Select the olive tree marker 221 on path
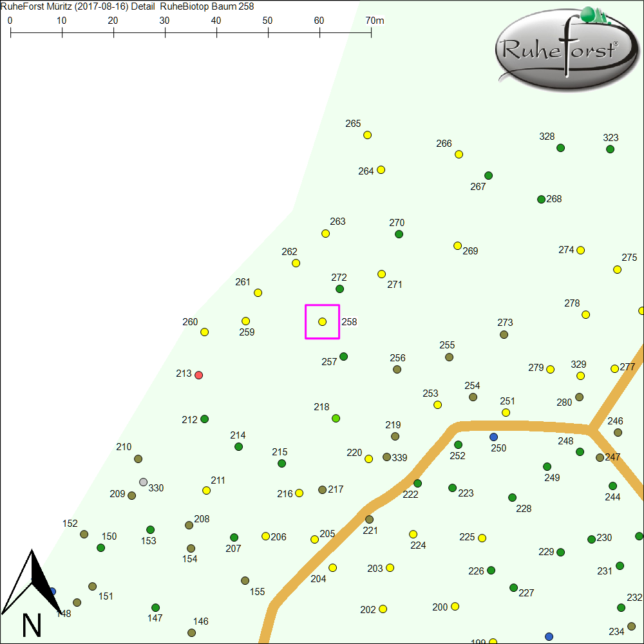The width and height of the screenshot is (644, 644). point(369,519)
